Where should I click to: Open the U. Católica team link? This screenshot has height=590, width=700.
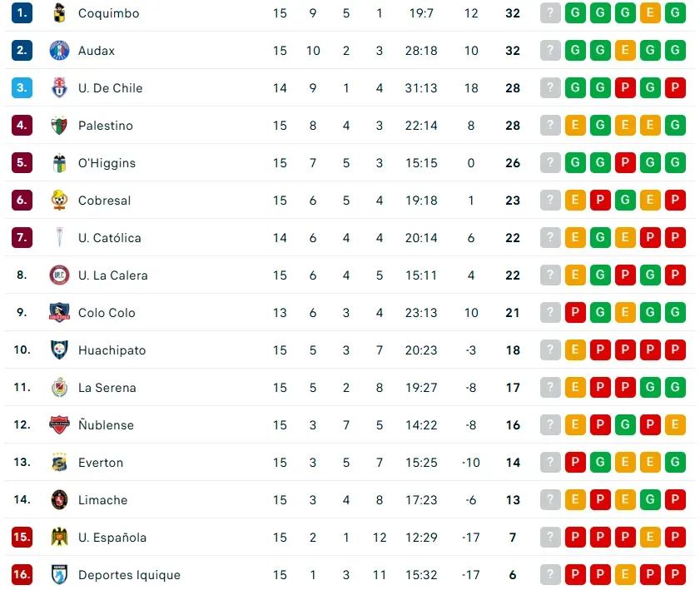pos(109,238)
